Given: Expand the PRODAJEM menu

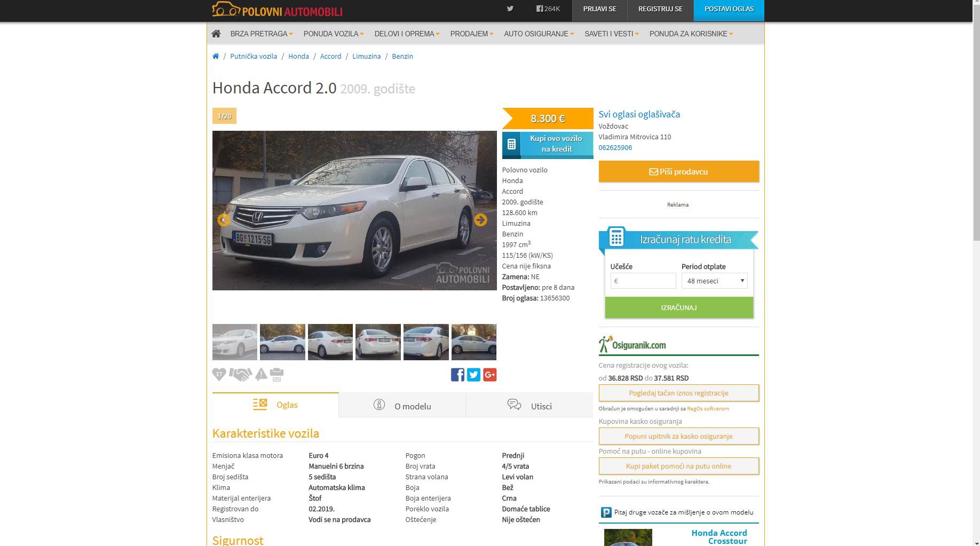Looking at the screenshot, I should tap(472, 34).
